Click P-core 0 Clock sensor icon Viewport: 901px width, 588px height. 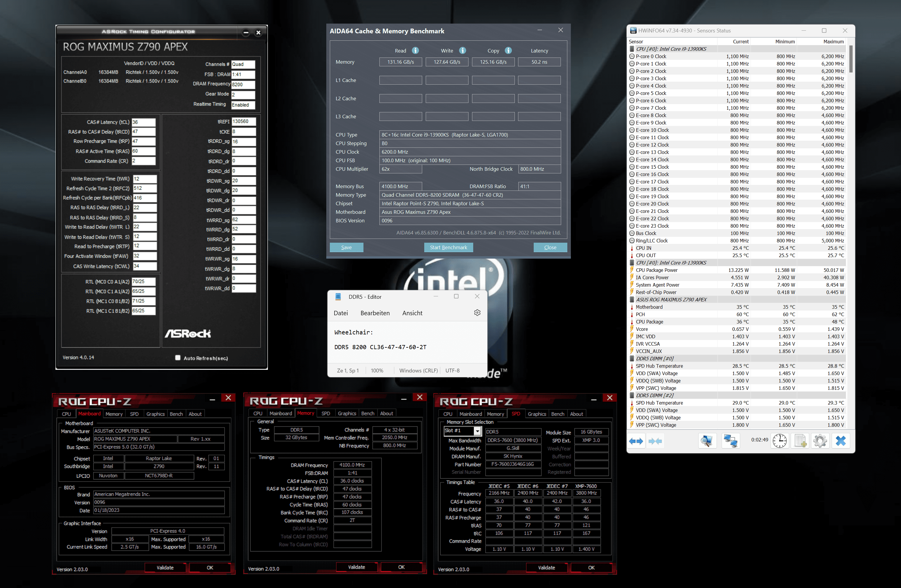pyautogui.click(x=632, y=56)
